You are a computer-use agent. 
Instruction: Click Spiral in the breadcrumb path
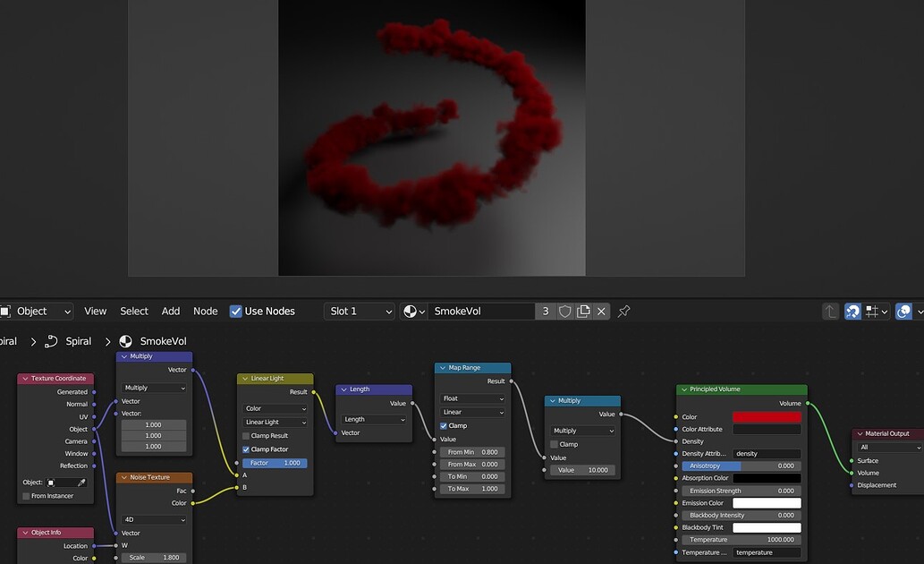coord(78,341)
